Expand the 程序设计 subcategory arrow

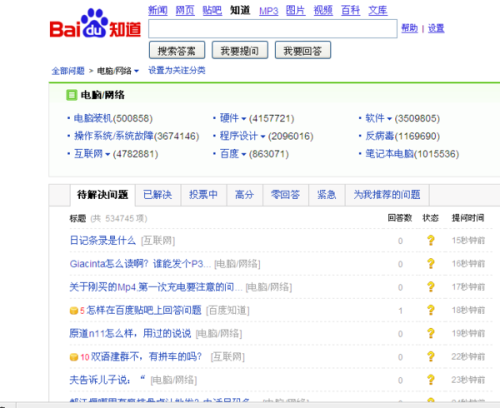(263, 136)
